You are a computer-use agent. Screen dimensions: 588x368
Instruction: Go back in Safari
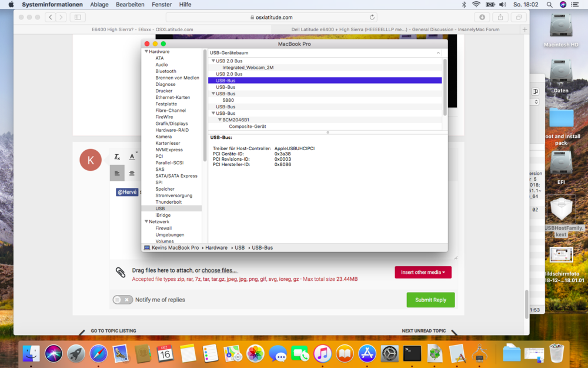point(50,17)
